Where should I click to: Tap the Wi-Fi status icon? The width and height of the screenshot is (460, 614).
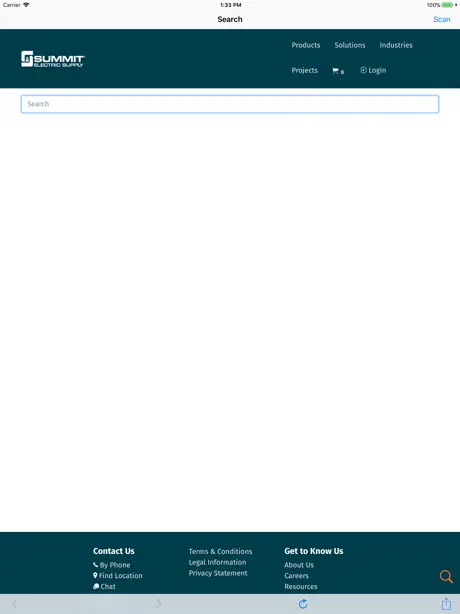click(26, 5)
